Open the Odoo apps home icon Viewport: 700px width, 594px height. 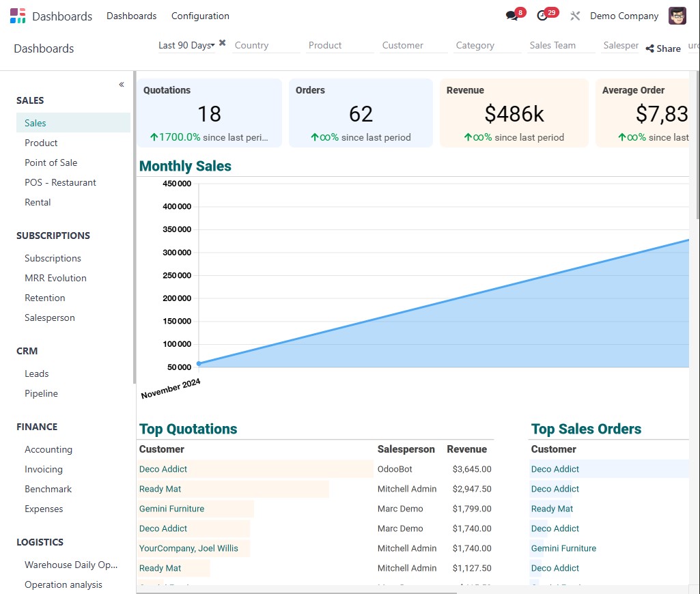(18, 16)
